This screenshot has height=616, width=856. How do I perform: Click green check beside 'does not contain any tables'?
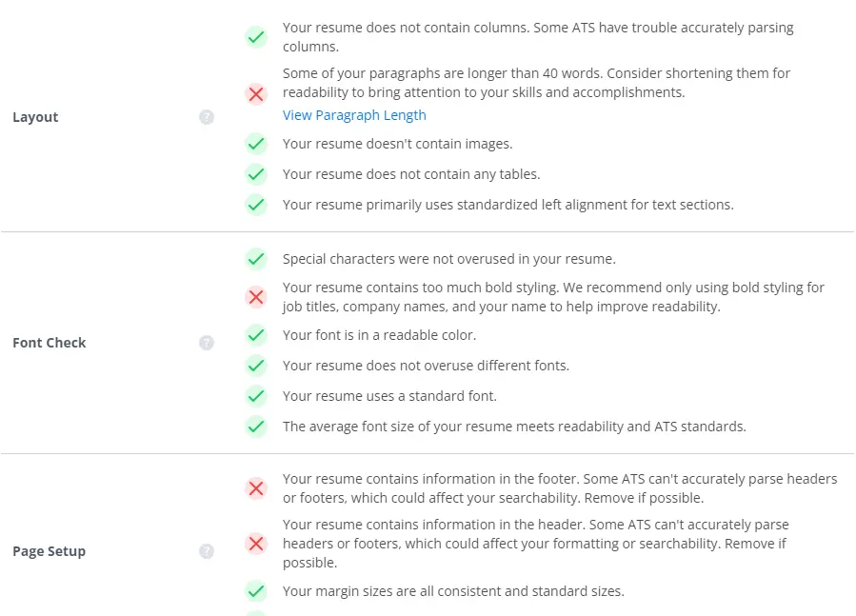[x=256, y=174]
